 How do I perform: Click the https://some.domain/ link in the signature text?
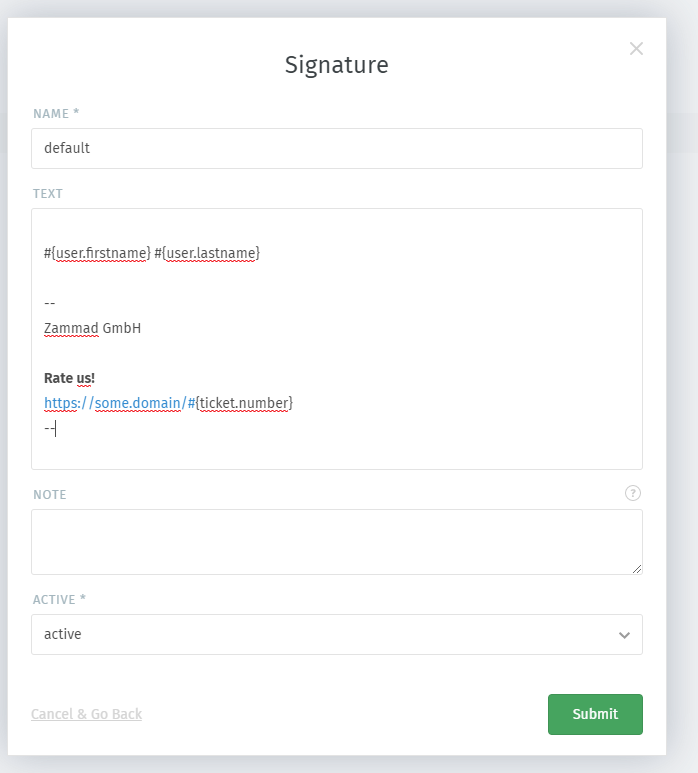click(x=115, y=403)
